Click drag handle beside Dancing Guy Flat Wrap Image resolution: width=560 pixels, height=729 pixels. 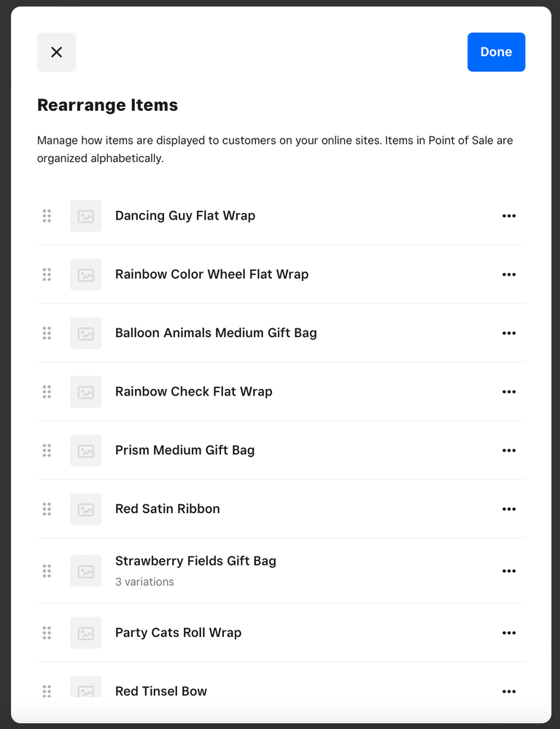coord(47,216)
